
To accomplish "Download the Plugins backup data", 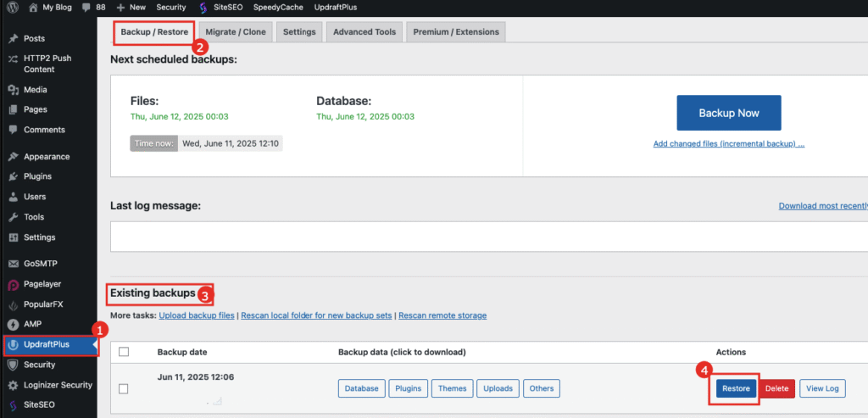I will [408, 388].
